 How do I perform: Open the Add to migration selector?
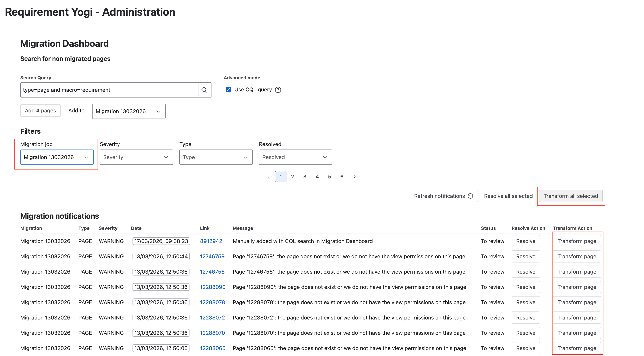point(128,111)
